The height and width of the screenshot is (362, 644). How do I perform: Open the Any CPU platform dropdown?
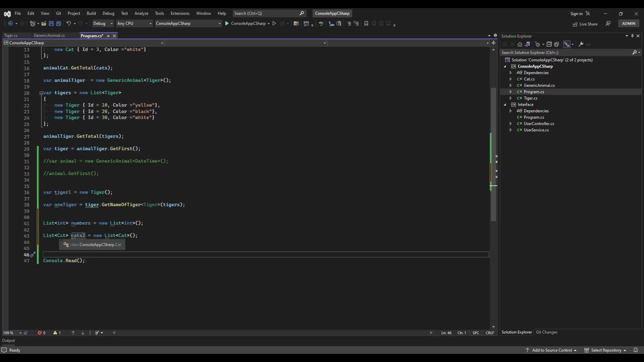click(134, 23)
